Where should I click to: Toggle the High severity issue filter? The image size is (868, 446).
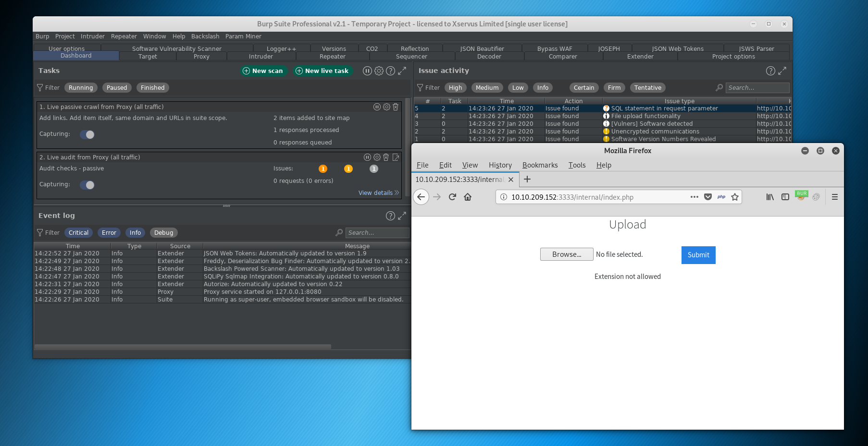(x=456, y=87)
